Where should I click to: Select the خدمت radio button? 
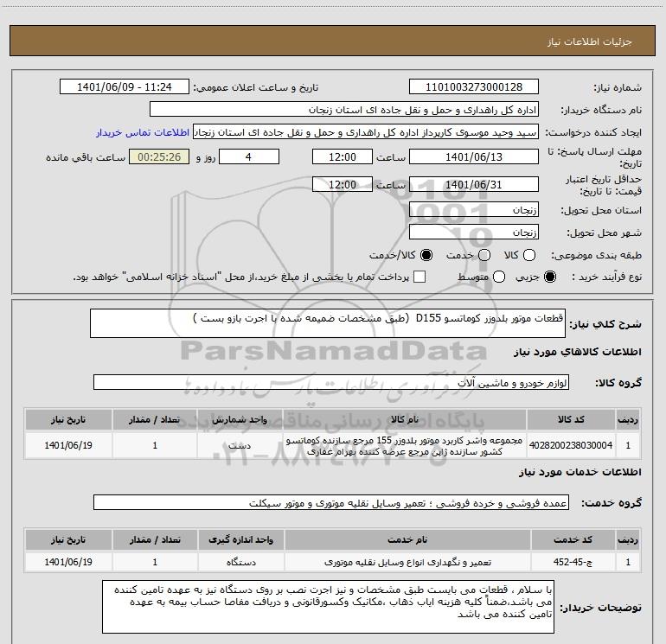coord(484,255)
